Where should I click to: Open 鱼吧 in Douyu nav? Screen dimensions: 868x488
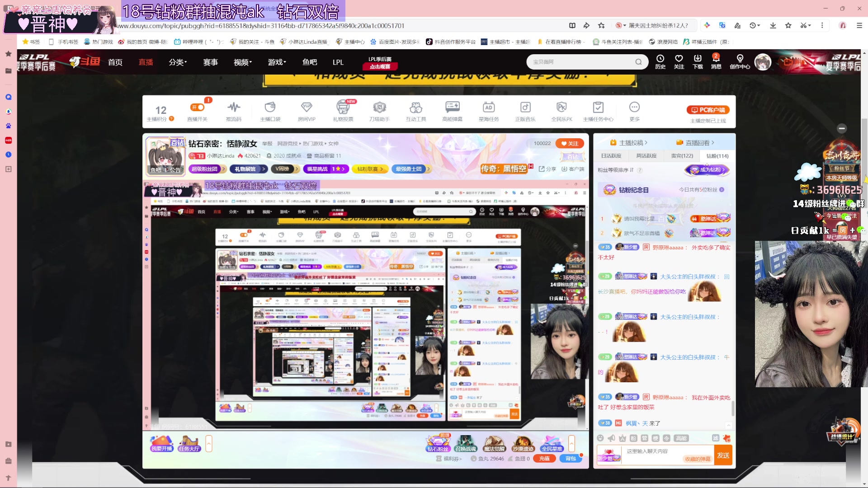click(310, 62)
